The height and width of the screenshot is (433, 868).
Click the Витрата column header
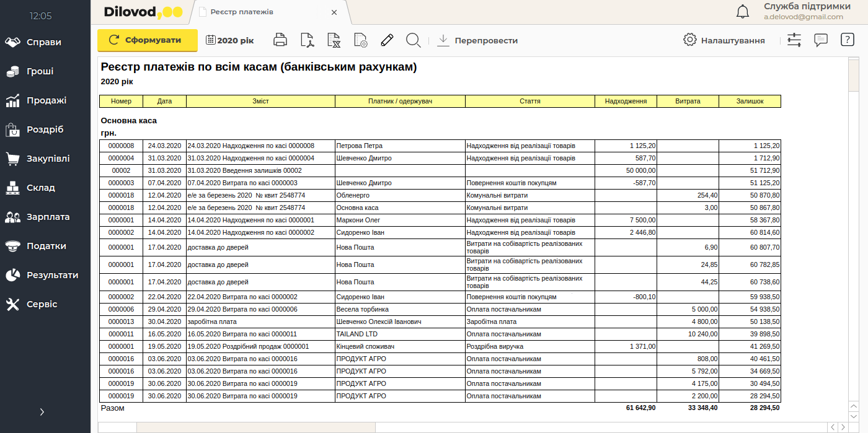coord(688,101)
